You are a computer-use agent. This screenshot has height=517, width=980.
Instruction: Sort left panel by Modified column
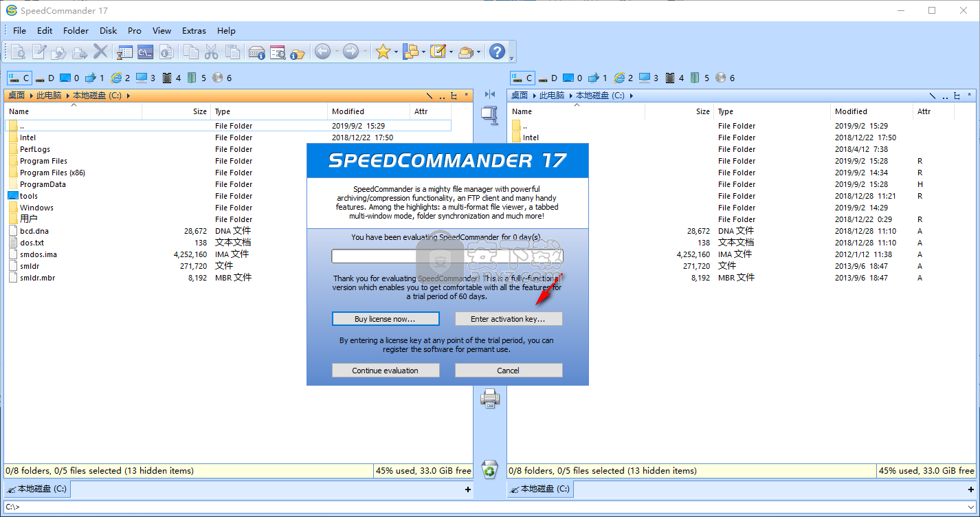point(369,111)
